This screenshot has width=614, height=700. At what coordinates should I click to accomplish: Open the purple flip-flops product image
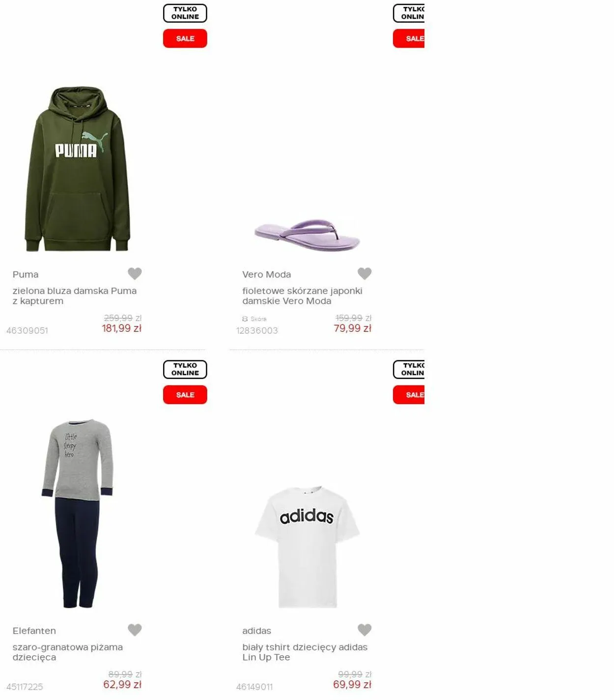tap(307, 236)
